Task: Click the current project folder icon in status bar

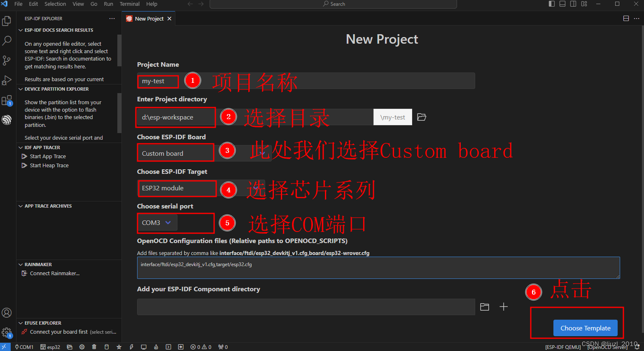Action: click(70, 347)
